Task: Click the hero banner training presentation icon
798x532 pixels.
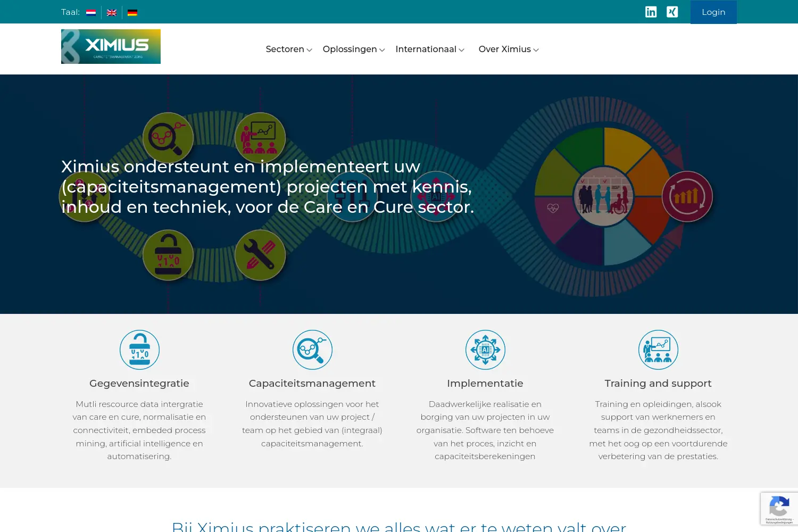Action: click(260, 138)
